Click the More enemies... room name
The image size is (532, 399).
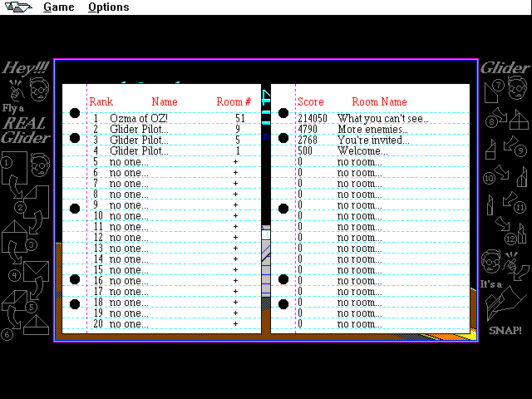coord(372,130)
